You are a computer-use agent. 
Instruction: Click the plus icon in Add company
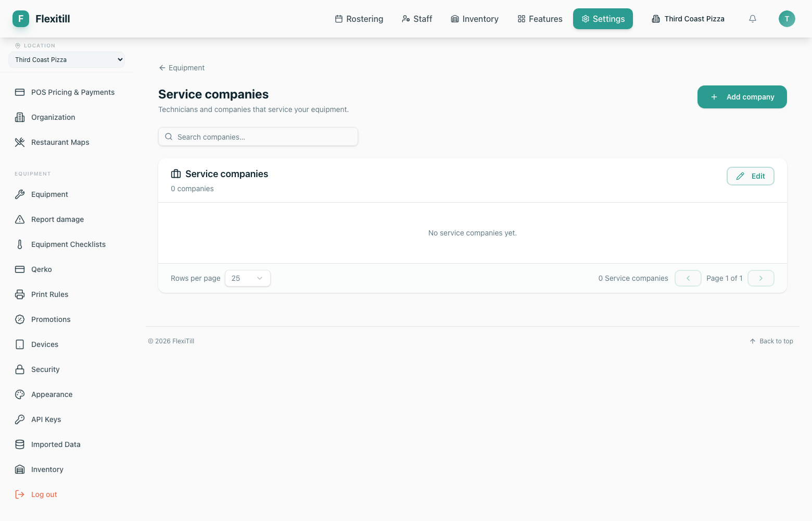pos(714,97)
